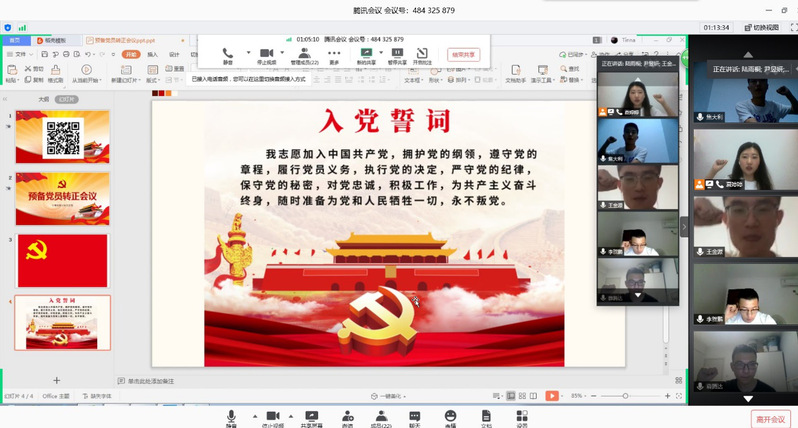The image size is (798, 428).
Task: Expand audio dropdown arrow in floating share toolbar
Action: pos(248,52)
